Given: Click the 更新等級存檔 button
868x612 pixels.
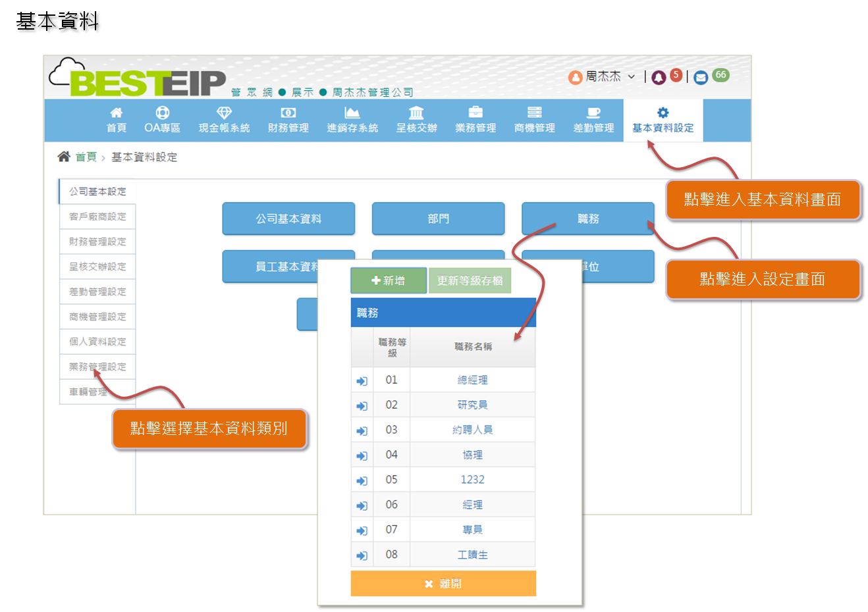Looking at the screenshot, I should click(470, 280).
